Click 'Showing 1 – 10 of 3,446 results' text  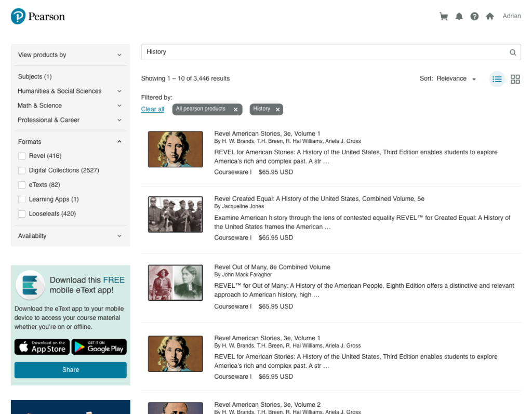185,78
